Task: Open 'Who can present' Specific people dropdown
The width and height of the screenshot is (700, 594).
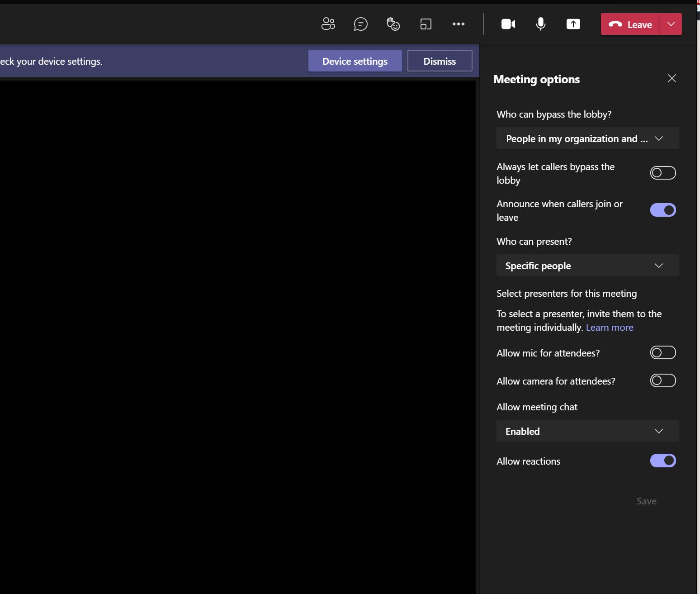Action: tap(588, 265)
